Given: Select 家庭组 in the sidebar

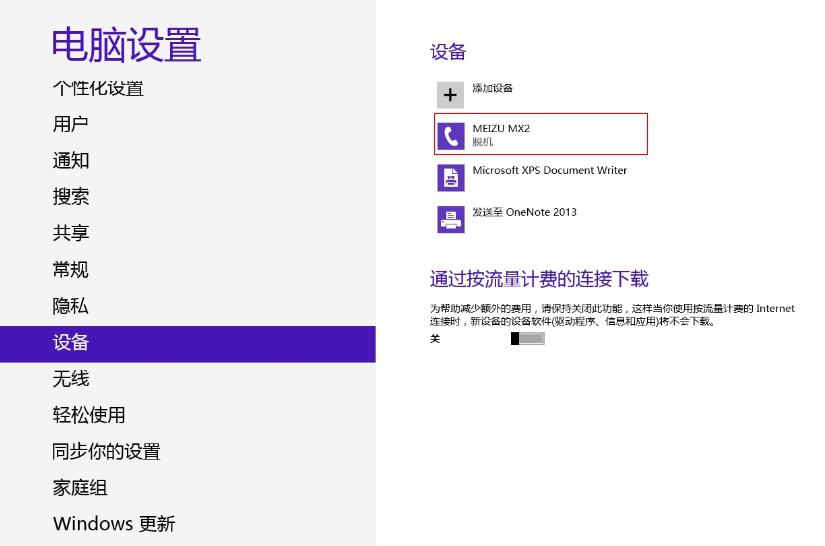Looking at the screenshot, I should pyautogui.click(x=80, y=488).
